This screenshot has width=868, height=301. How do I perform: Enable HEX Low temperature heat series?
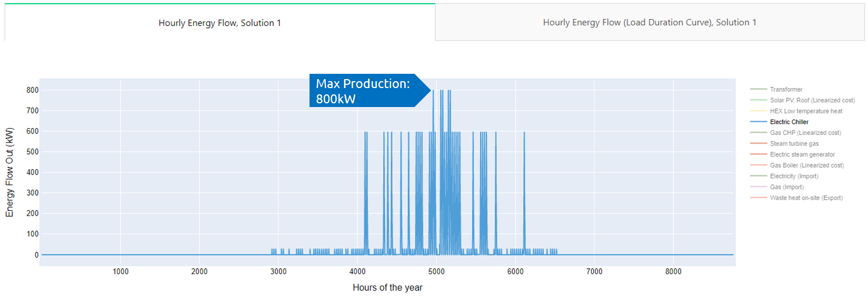click(x=805, y=111)
